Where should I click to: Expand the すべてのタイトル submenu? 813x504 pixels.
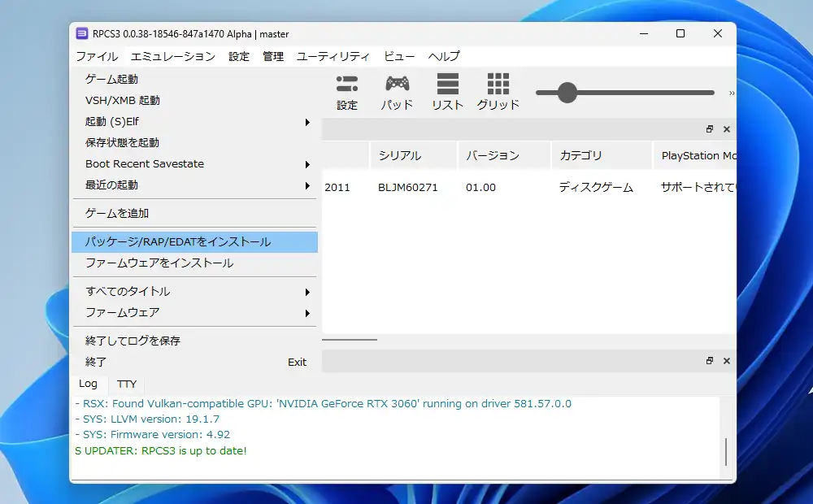[195, 291]
